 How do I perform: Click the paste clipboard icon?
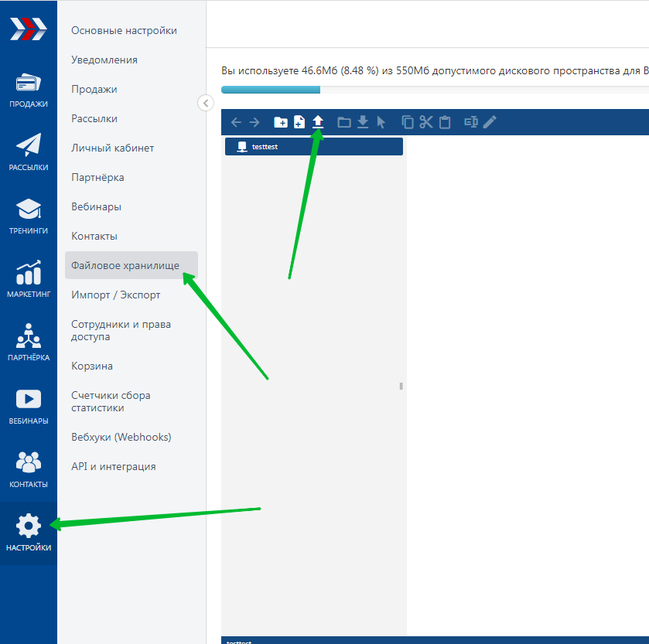445,122
